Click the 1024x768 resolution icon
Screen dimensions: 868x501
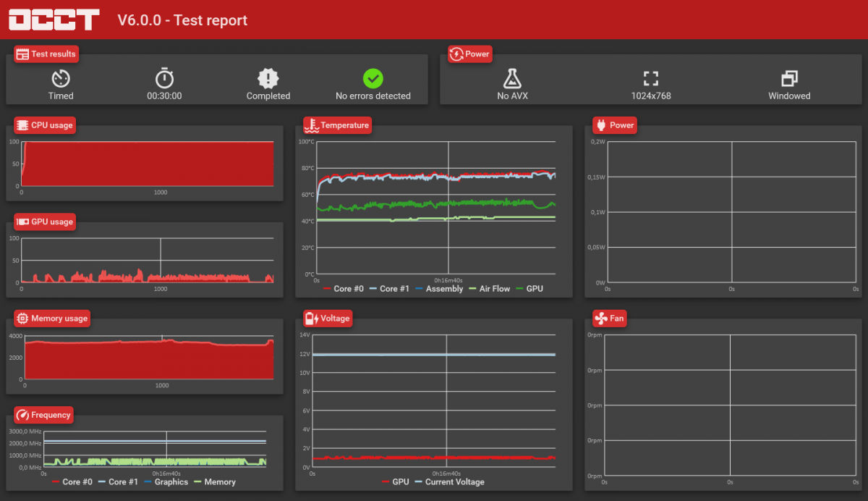click(651, 78)
